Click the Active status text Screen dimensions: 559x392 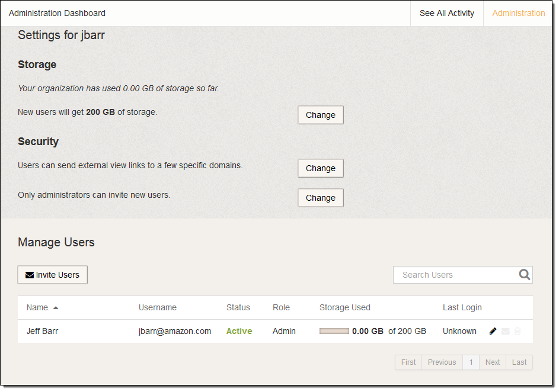click(239, 331)
